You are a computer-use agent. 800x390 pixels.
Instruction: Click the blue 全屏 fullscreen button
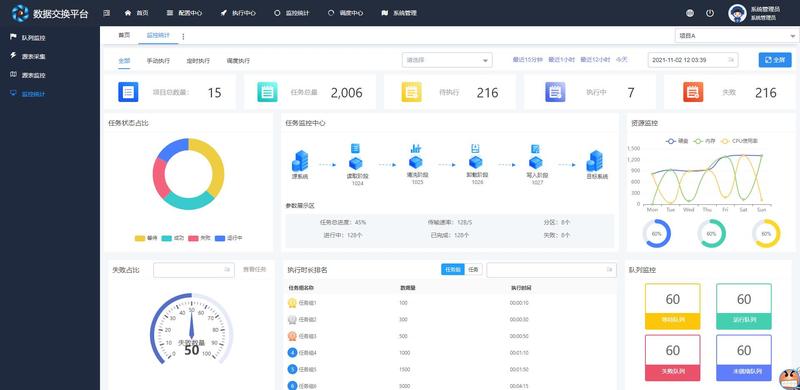774,60
